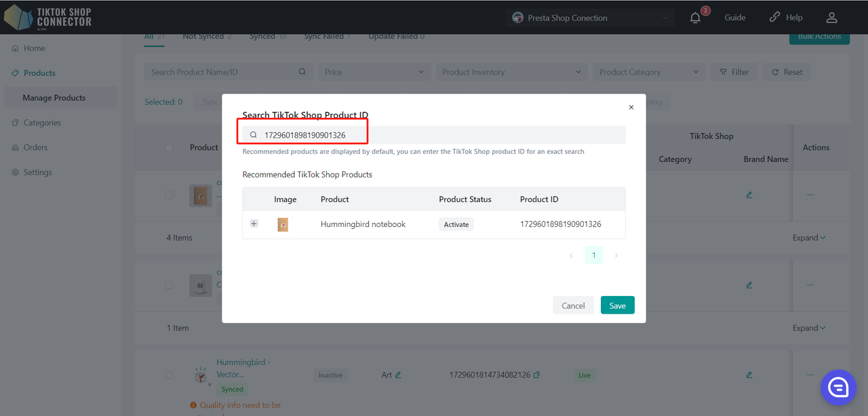Switch to the Not Synced tab
Screen dimensions: 868x416
pyautogui.click(x=207, y=37)
